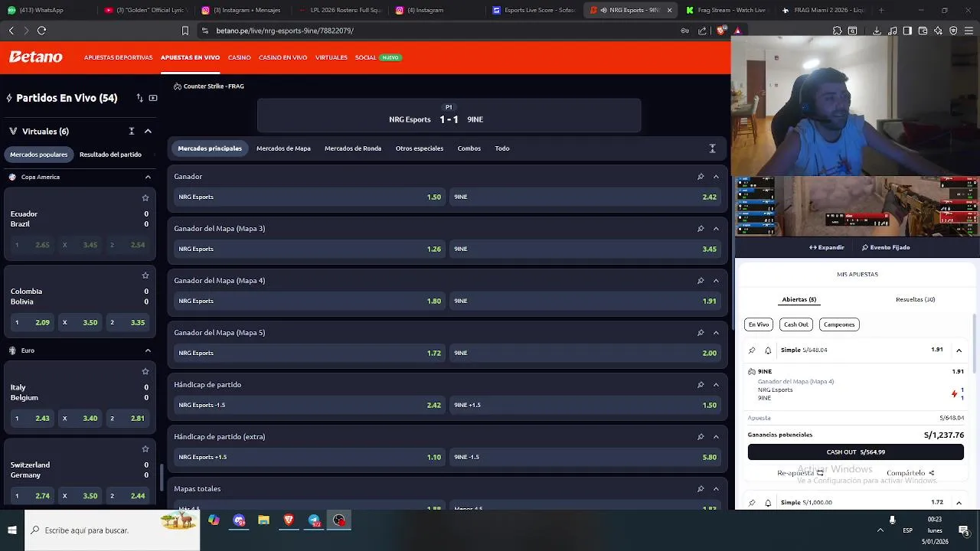Viewport: 980px width, 551px height.
Task: Open the taskbar notification center icon
Action: click(964, 530)
